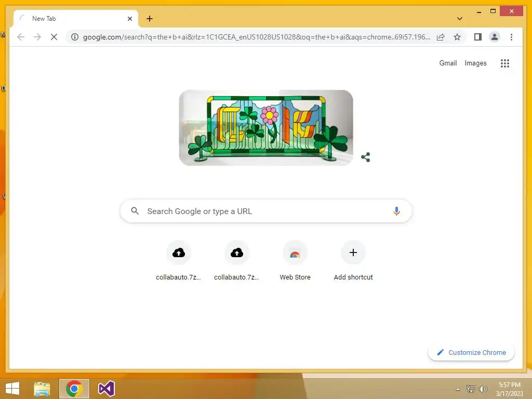The width and height of the screenshot is (532, 399).
Task: Open second collabauto.7z shortcut
Action: pos(236,261)
